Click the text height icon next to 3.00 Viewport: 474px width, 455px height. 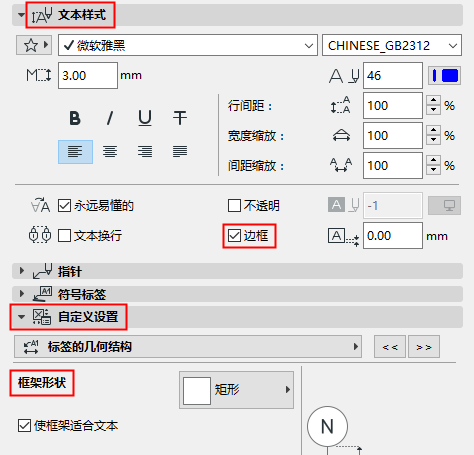pos(39,75)
